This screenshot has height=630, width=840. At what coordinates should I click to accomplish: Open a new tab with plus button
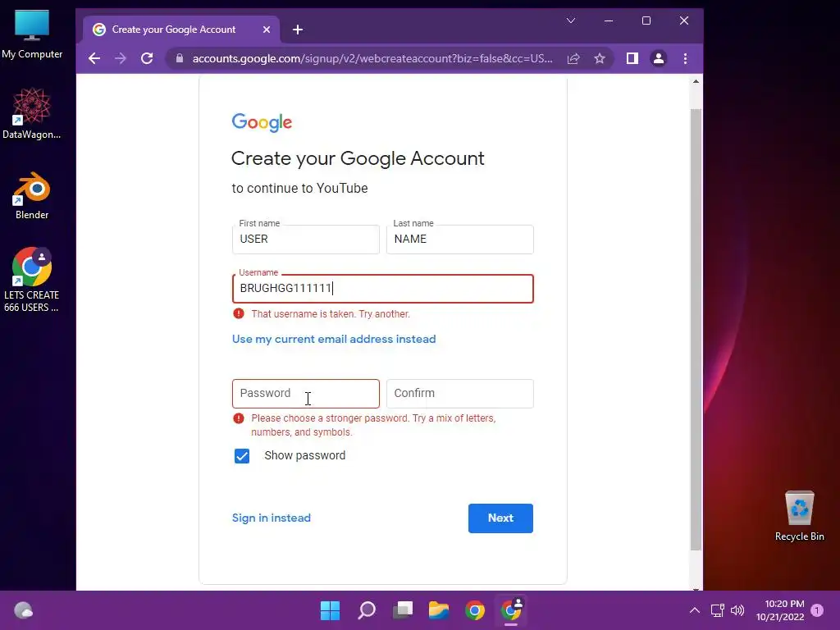(x=298, y=30)
